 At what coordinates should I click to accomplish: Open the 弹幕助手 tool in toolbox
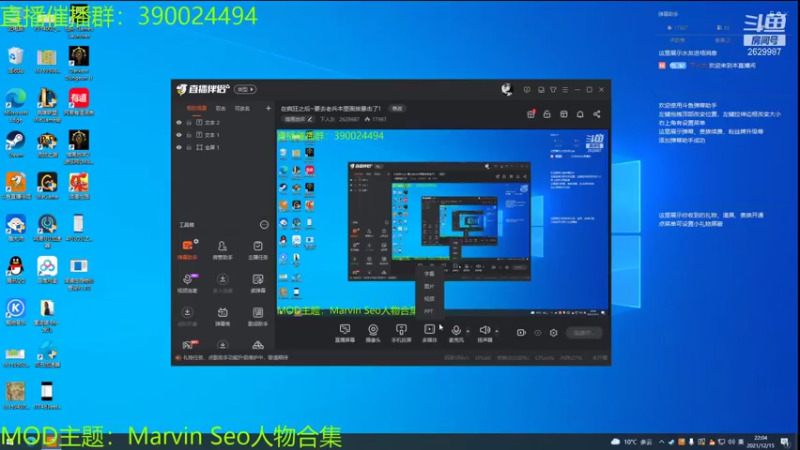pyautogui.click(x=187, y=249)
